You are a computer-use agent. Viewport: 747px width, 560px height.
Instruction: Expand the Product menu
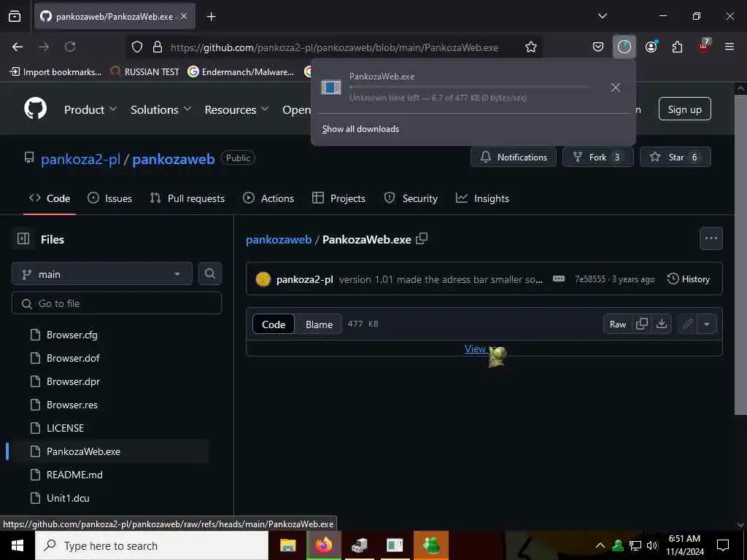click(90, 109)
